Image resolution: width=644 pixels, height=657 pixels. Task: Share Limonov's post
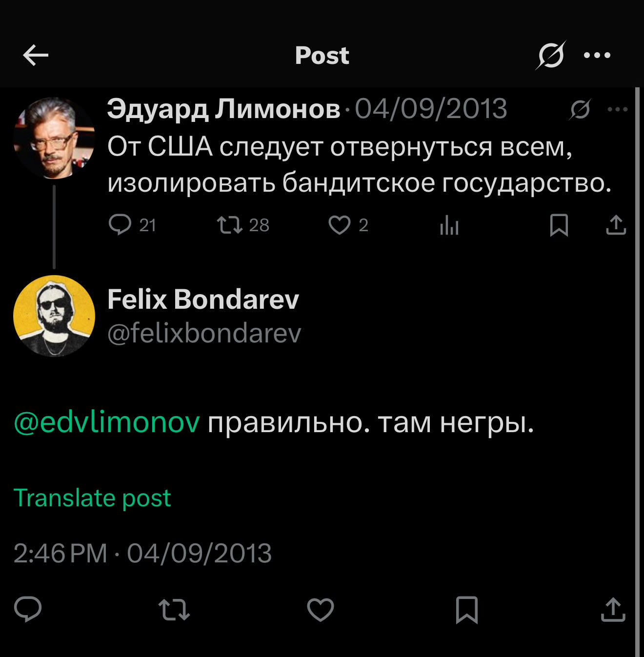pos(616,225)
